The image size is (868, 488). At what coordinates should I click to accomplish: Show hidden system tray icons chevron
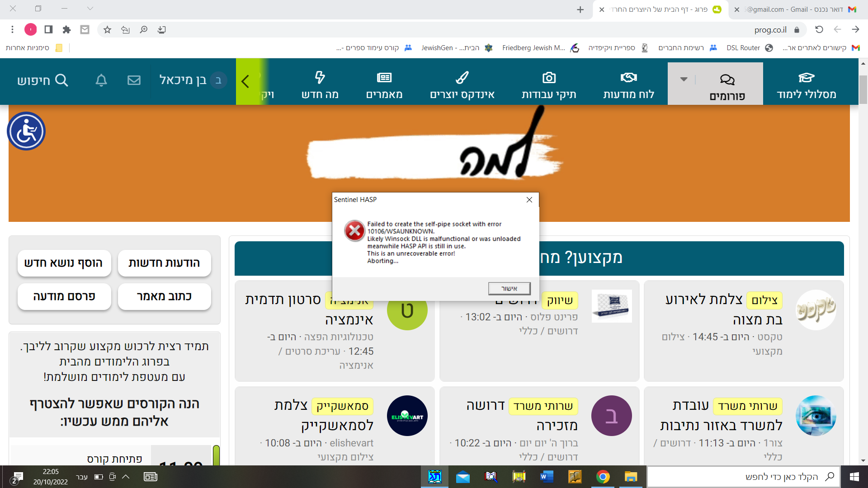pyautogui.click(x=126, y=477)
